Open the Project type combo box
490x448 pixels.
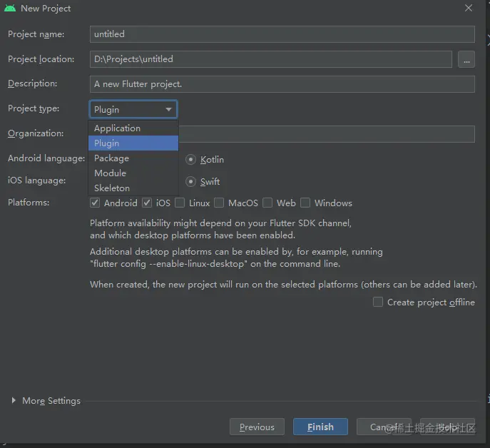(133, 109)
